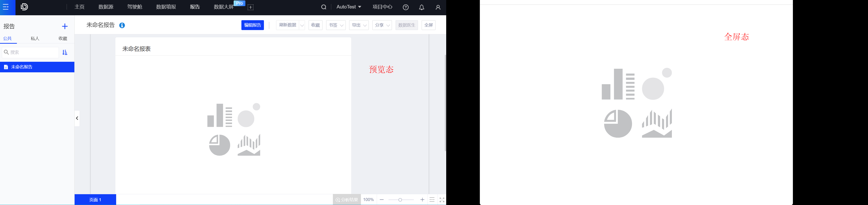
Task: Add a new report with the plus icon
Action: coord(65,26)
